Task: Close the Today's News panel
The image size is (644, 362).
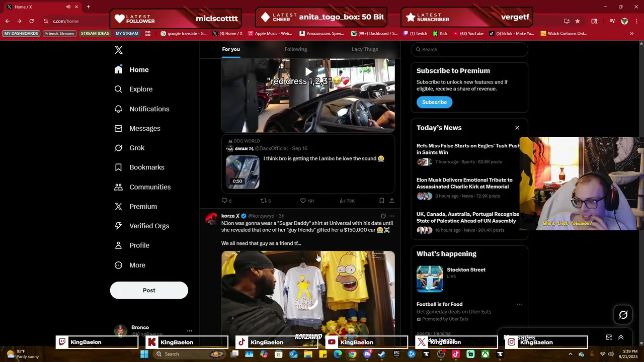Action: pyautogui.click(x=517, y=128)
